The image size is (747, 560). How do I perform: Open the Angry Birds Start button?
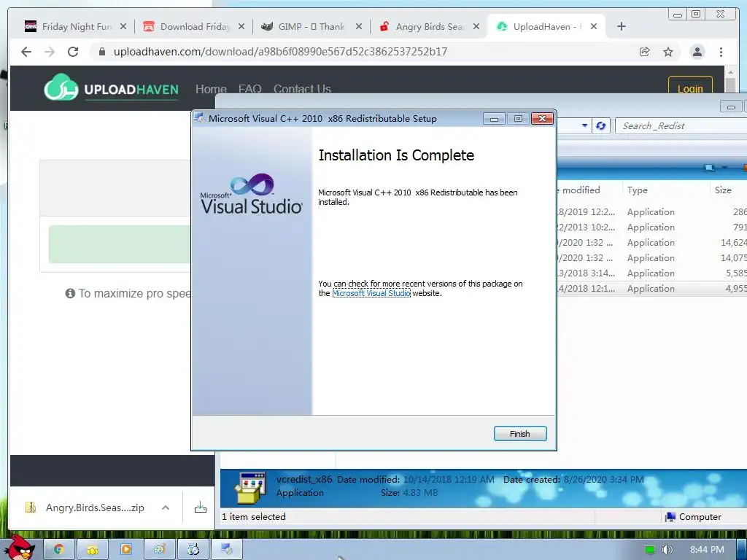(x=18, y=548)
